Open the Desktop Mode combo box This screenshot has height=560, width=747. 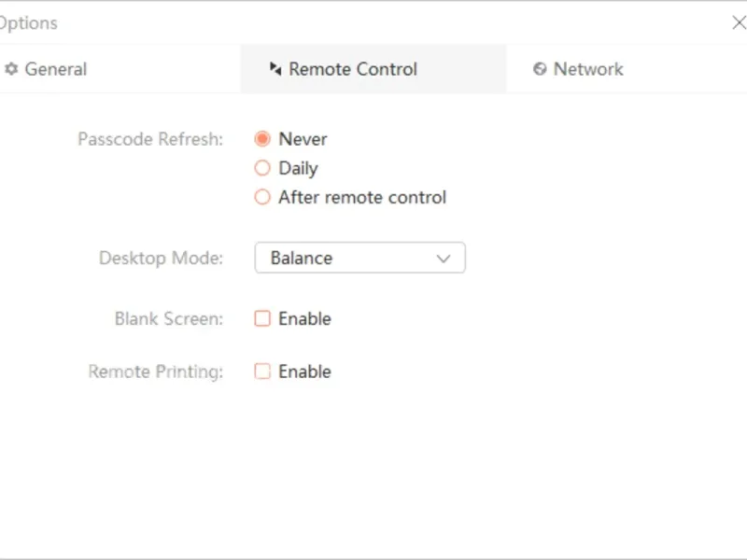coord(359,259)
